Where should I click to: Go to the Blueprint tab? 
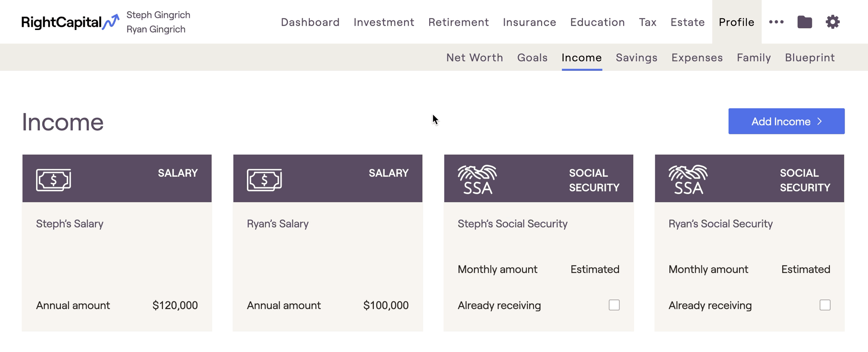pyautogui.click(x=810, y=57)
